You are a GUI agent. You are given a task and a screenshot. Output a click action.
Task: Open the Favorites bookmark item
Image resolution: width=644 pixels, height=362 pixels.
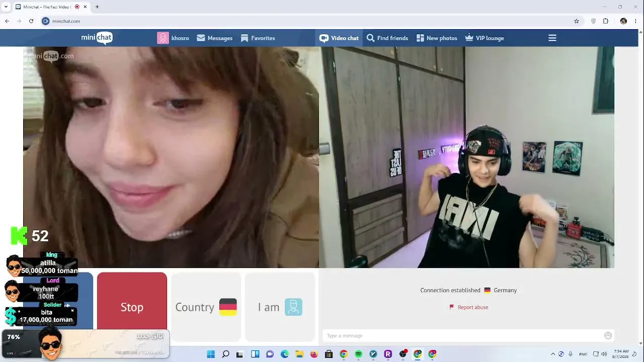click(258, 38)
